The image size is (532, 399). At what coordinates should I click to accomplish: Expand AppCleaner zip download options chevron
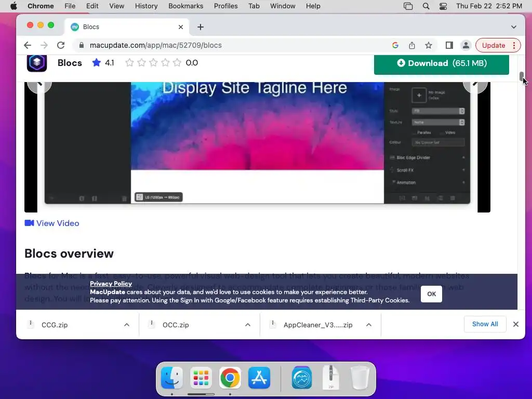pos(369,325)
